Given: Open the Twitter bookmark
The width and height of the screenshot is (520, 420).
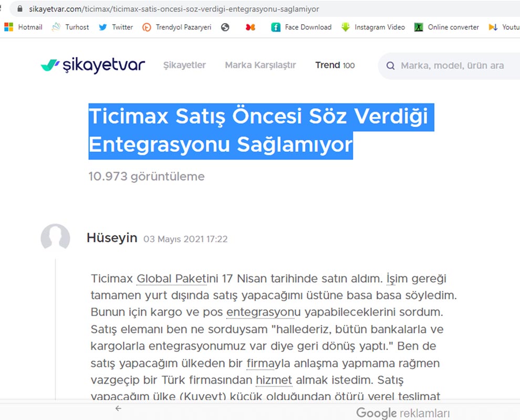Looking at the screenshot, I should [116, 27].
